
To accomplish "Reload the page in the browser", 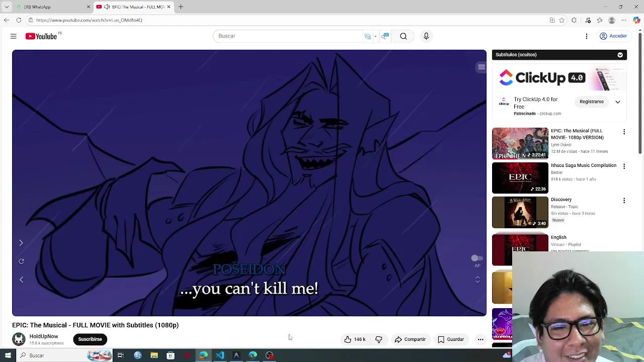I will click(x=19, y=20).
